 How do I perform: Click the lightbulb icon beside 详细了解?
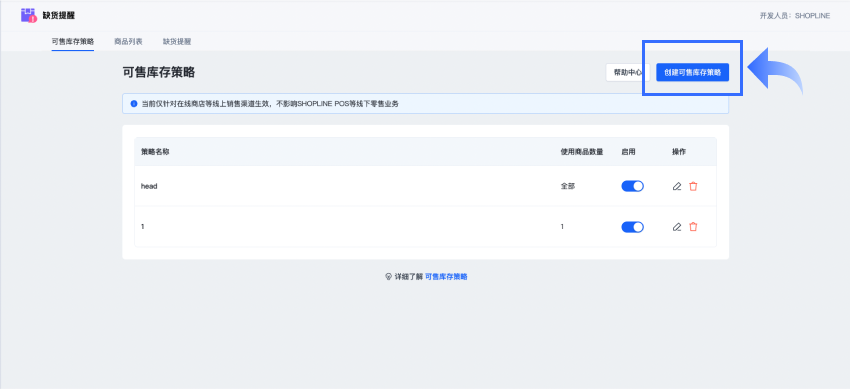[x=388, y=276]
